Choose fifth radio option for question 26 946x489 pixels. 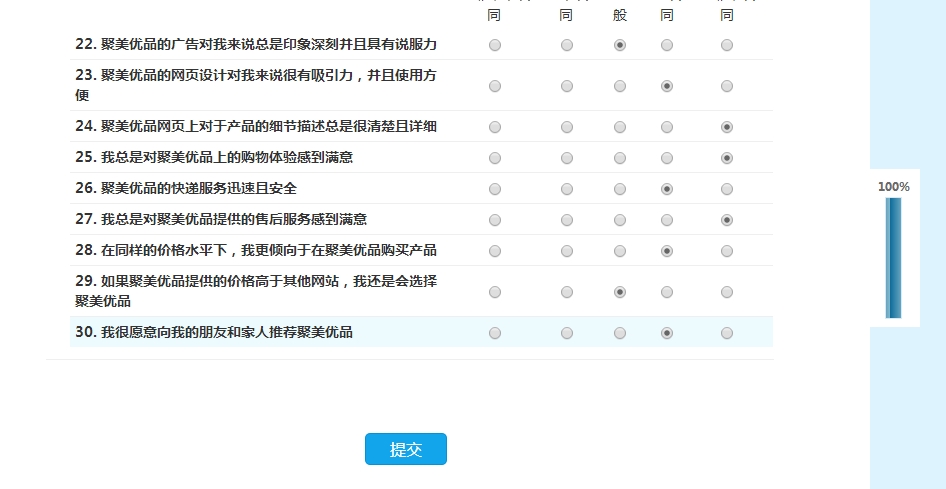pyautogui.click(x=727, y=189)
